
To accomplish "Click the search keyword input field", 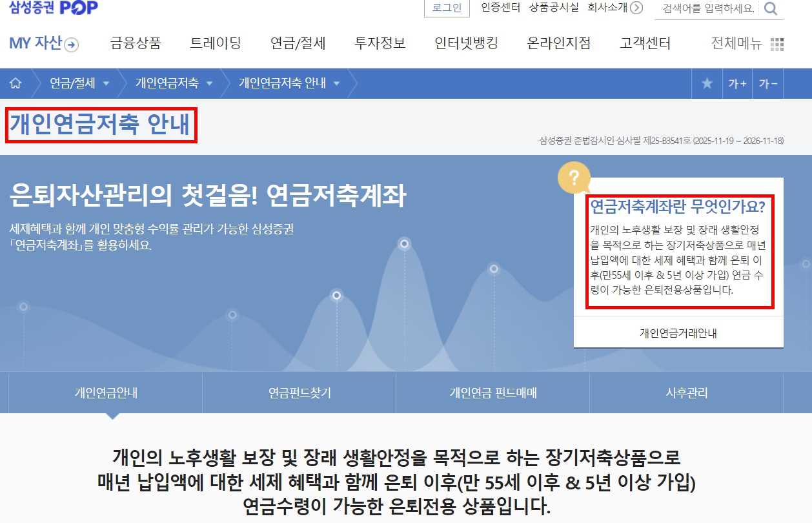I will (708, 9).
